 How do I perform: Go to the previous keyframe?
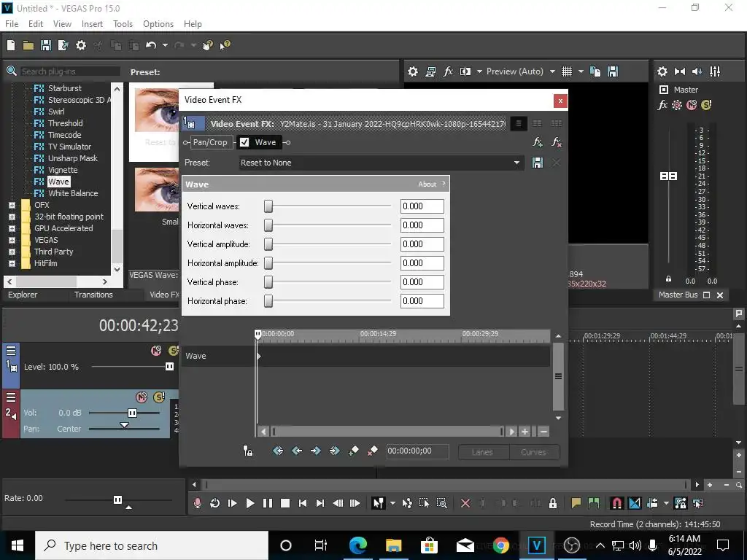[297, 451]
